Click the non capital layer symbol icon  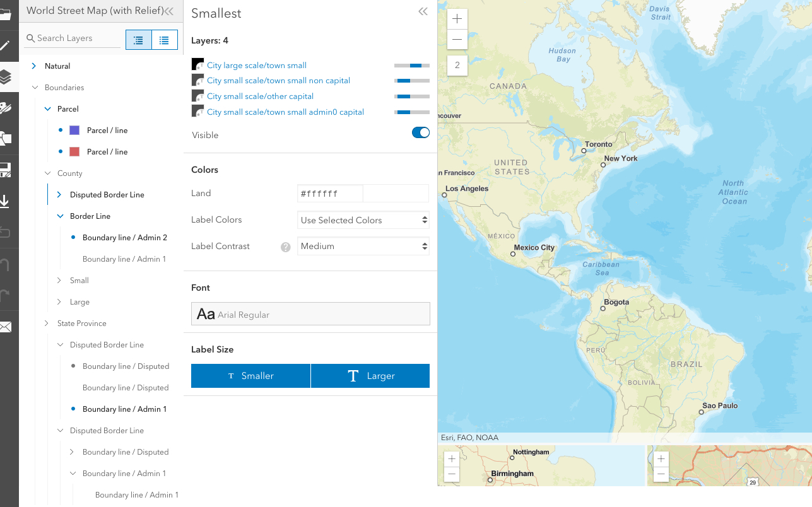click(x=197, y=80)
